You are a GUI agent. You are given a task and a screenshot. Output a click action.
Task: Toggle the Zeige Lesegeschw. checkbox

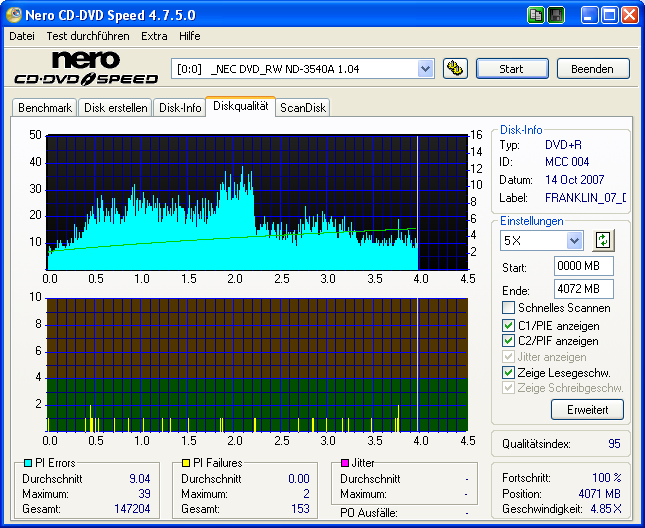(509, 372)
